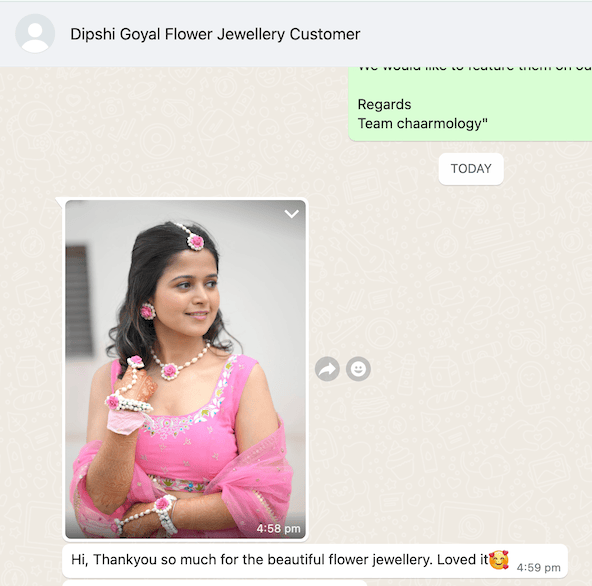Click the 4:59 pm message timestamp
592x586 pixels.
coord(538,567)
